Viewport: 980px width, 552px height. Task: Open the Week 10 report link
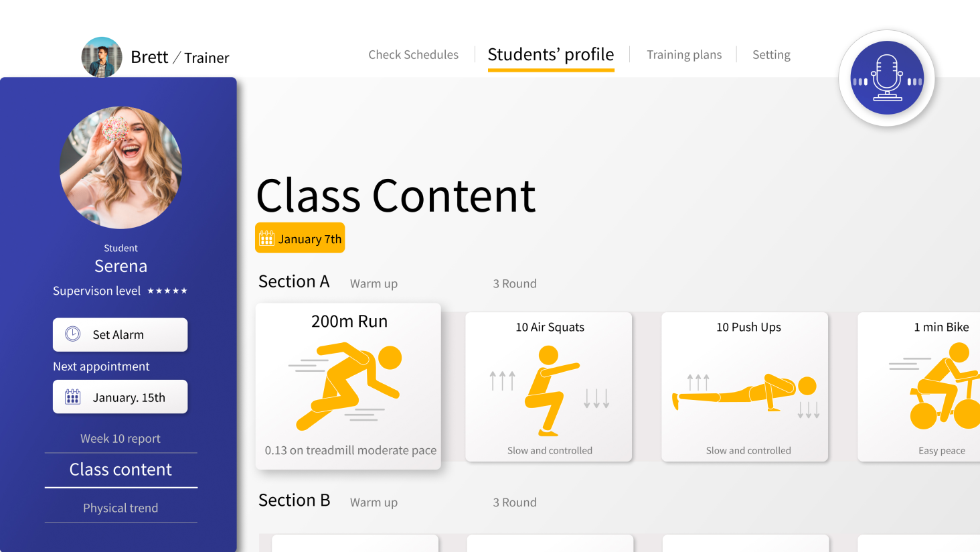[x=120, y=439]
